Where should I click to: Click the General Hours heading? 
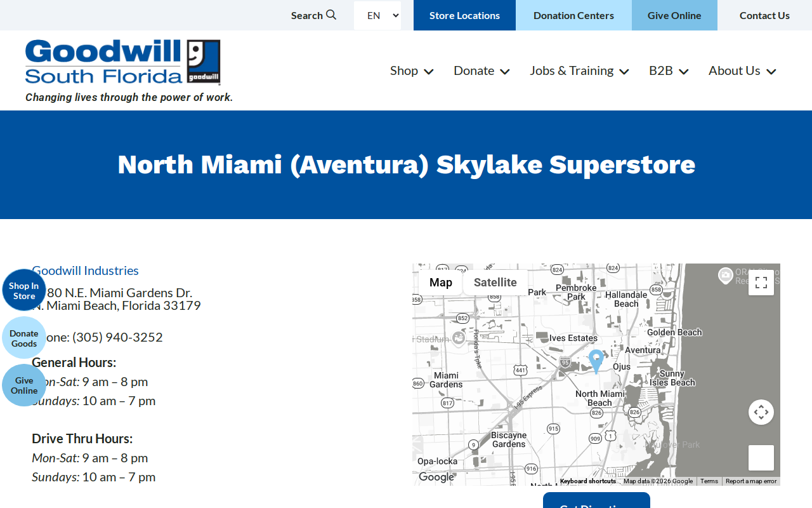74,363
